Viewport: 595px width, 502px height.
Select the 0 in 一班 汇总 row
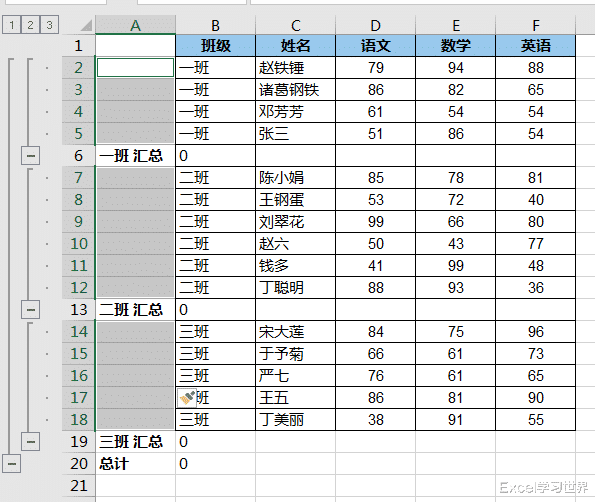[216, 156]
